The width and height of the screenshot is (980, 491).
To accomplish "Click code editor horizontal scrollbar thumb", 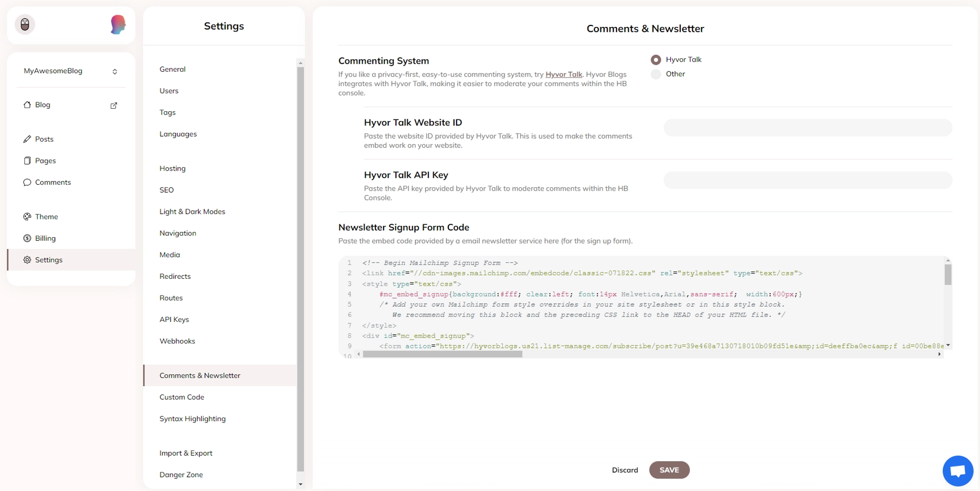I will [442, 354].
